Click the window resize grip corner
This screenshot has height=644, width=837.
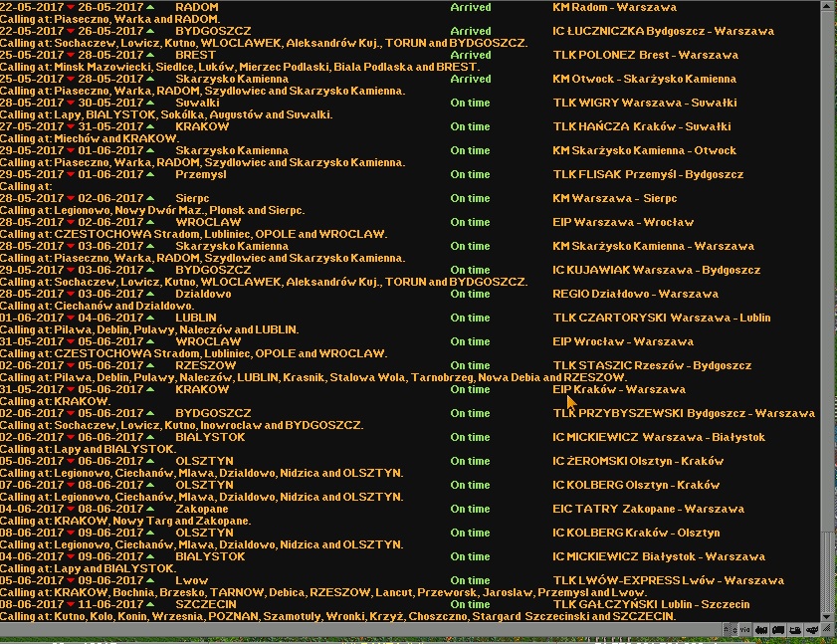829,629
